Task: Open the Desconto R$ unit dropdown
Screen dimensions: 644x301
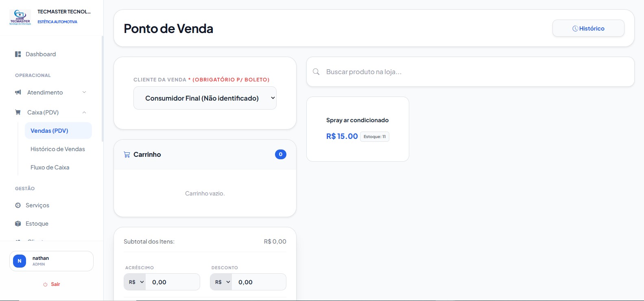Action: 221,282
